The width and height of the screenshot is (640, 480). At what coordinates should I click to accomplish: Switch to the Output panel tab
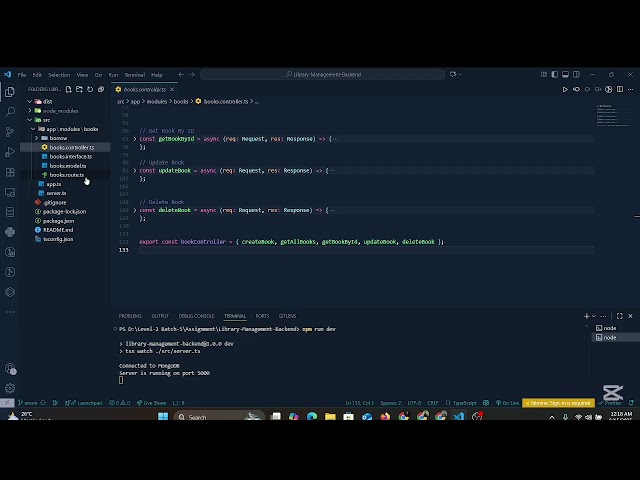tap(160, 316)
